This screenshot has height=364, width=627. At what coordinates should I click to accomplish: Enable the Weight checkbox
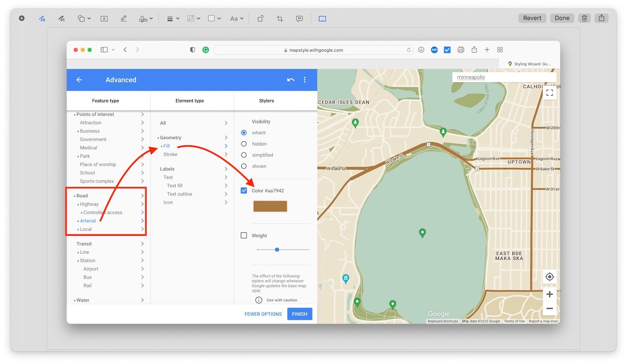244,235
